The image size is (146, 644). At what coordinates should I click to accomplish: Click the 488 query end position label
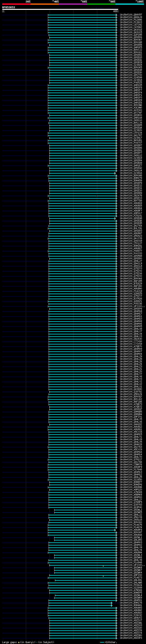click(115, 11)
